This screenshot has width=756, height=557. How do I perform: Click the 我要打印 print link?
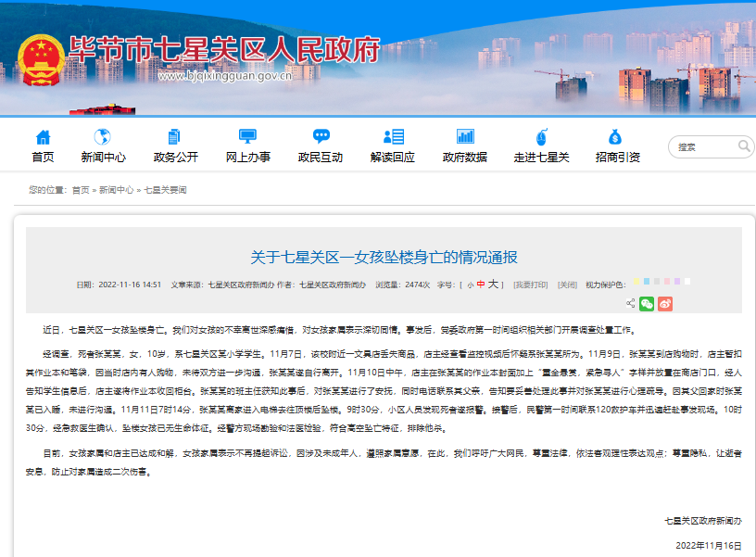[x=530, y=285]
